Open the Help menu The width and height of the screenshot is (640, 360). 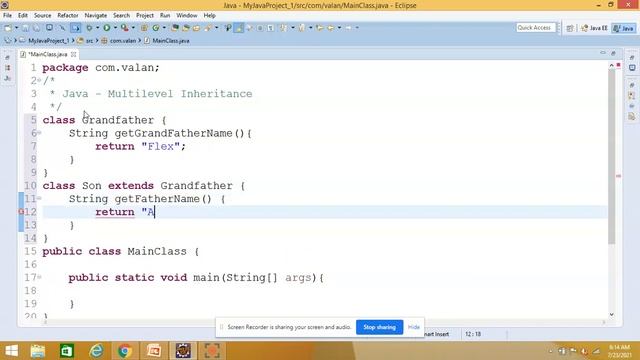(209, 16)
